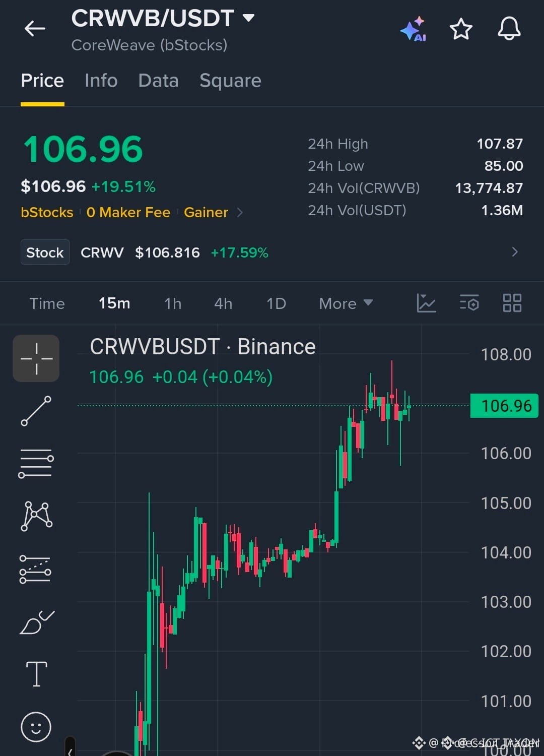Image resolution: width=544 pixels, height=756 pixels.
Task: Select the trend line drawing tool
Action: pyautogui.click(x=36, y=411)
